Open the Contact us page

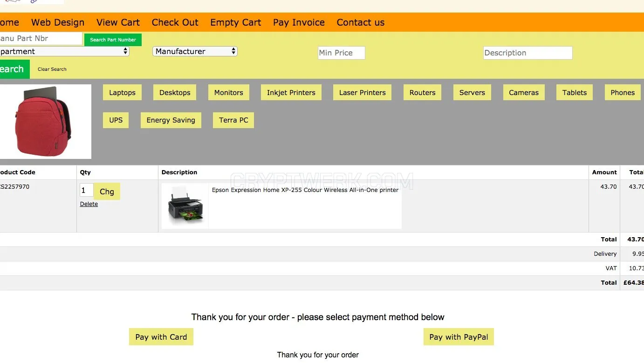click(x=361, y=22)
